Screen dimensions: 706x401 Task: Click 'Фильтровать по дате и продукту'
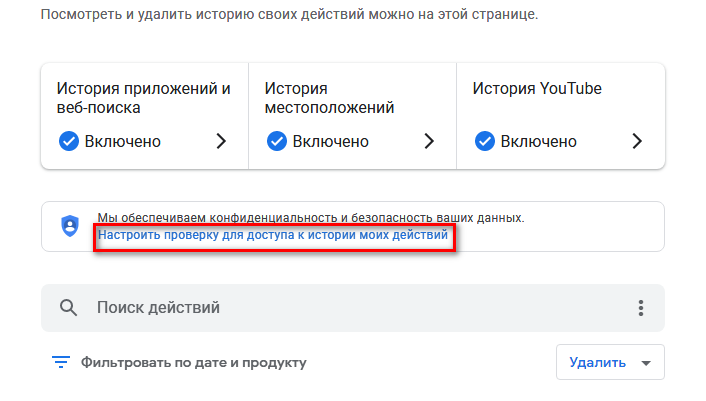[193, 362]
